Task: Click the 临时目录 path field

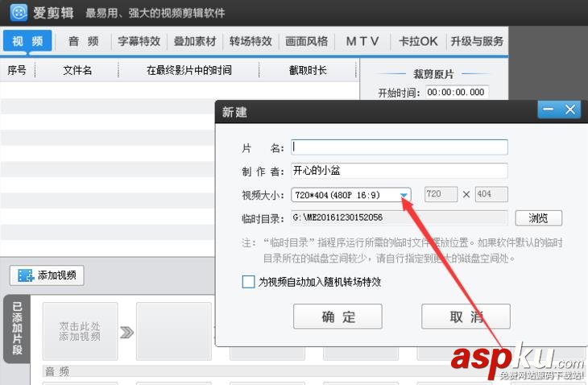Action: 400,217
